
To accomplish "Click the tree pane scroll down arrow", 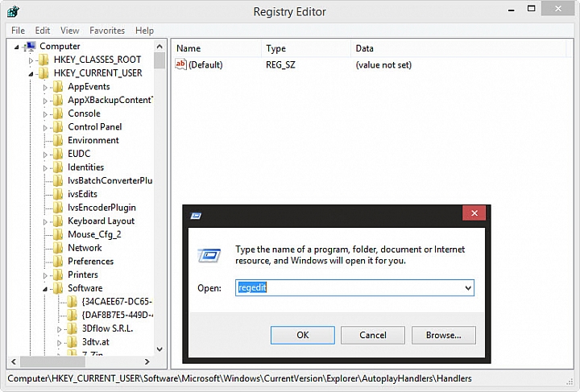I will (159, 349).
